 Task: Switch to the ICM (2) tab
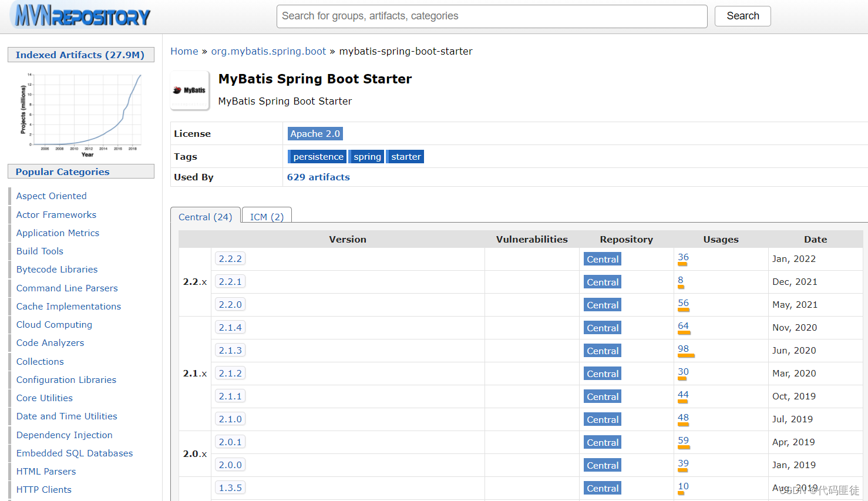[267, 216]
